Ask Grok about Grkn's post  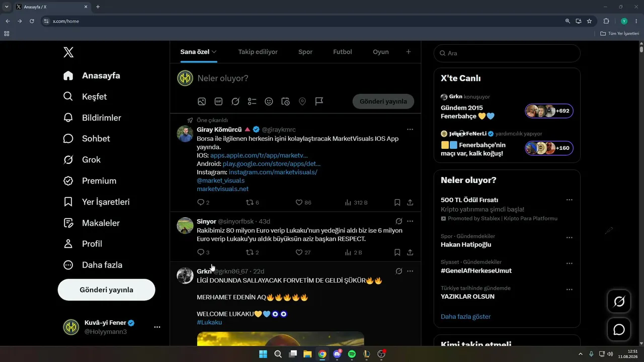(x=398, y=271)
